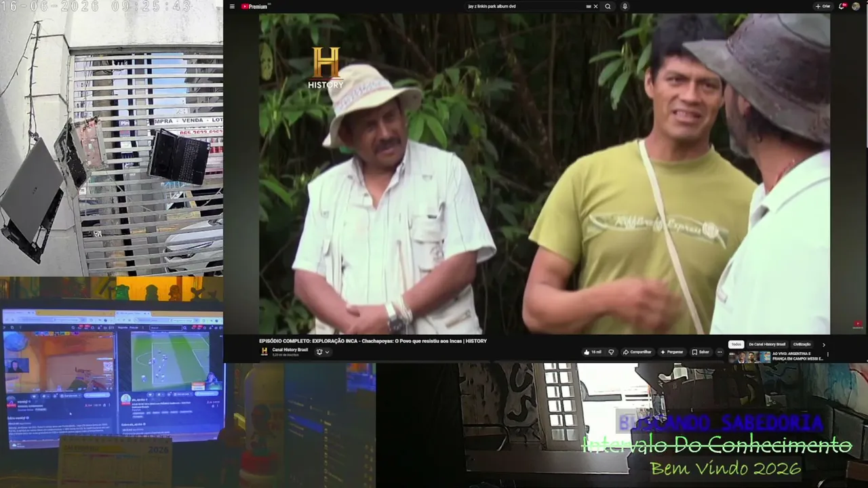
Task: Click the video title 'EPISÓDIO COMPLETO: EXPLORAÇÃO INCA'
Action: (373, 341)
